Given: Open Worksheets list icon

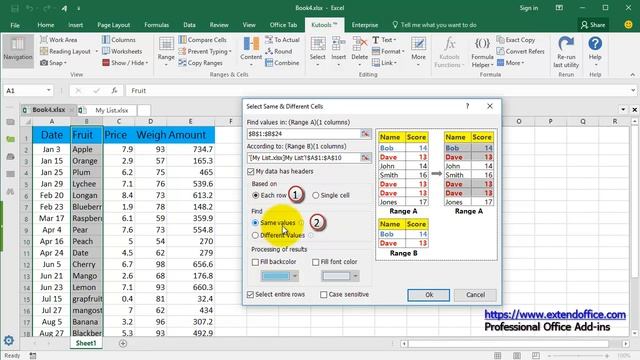Looking at the screenshot, I should point(106,51).
